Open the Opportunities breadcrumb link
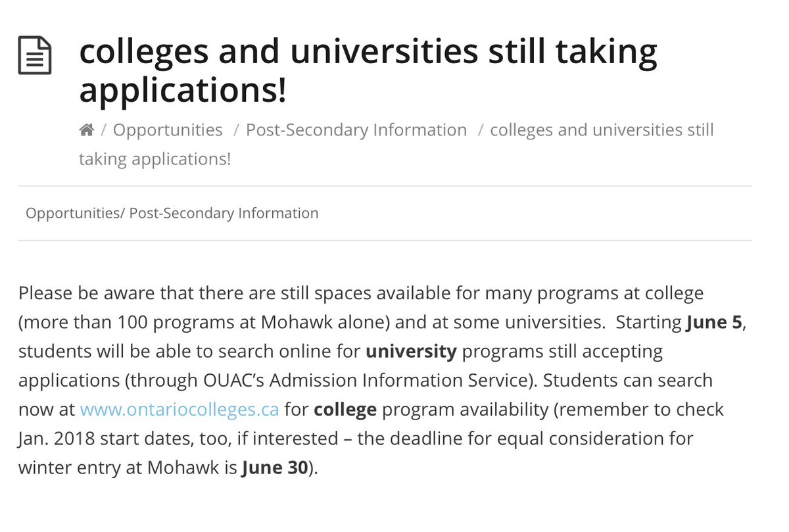 pos(168,130)
